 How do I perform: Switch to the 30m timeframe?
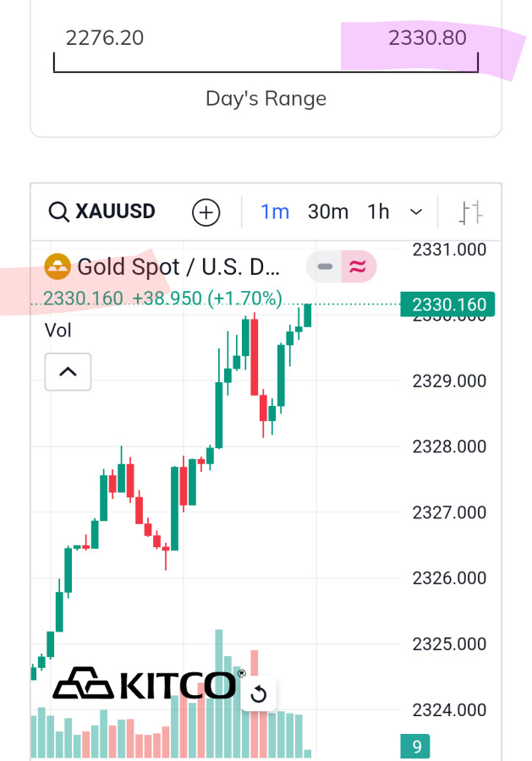pos(328,211)
